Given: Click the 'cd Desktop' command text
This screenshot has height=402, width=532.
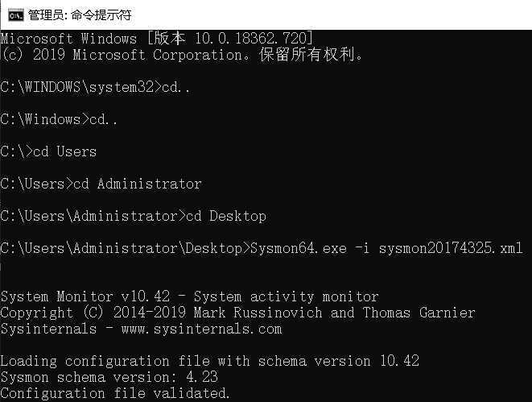Looking at the screenshot, I should pyautogui.click(x=226, y=216).
